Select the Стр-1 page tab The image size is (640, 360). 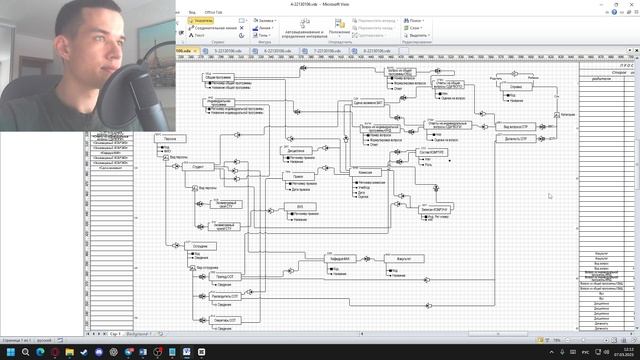pyautogui.click(x=115, y=334)
